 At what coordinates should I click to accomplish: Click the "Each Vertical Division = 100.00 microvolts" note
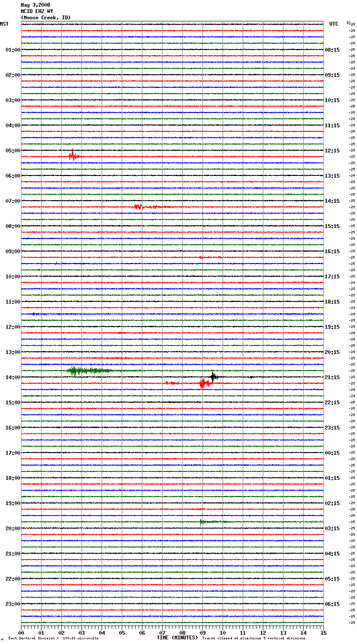(x=53, y=639)
